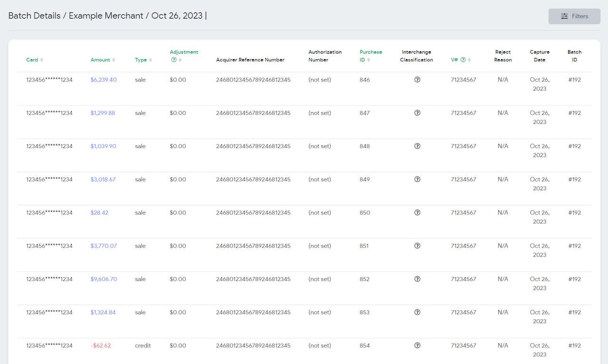Open the $1,299.88 sale amount
This screenshot has width=608, height=364.
[103, 113]
